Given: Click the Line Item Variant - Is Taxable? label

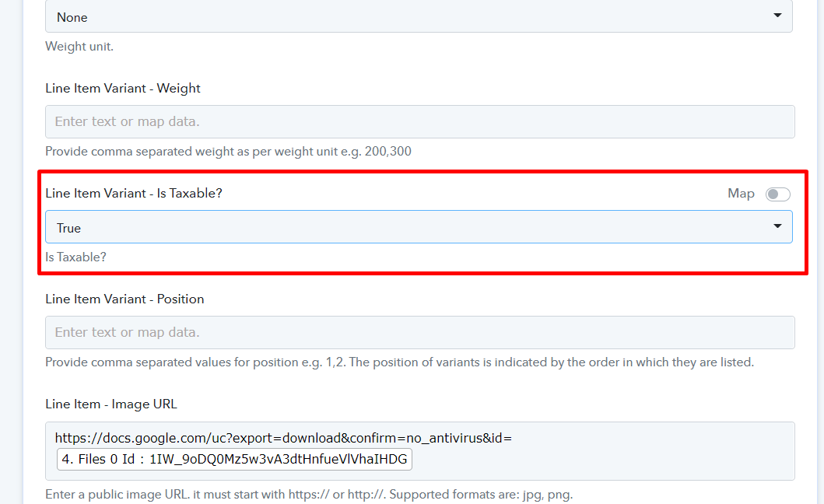Looking at the screenshot, I should (x=134, y=194).
